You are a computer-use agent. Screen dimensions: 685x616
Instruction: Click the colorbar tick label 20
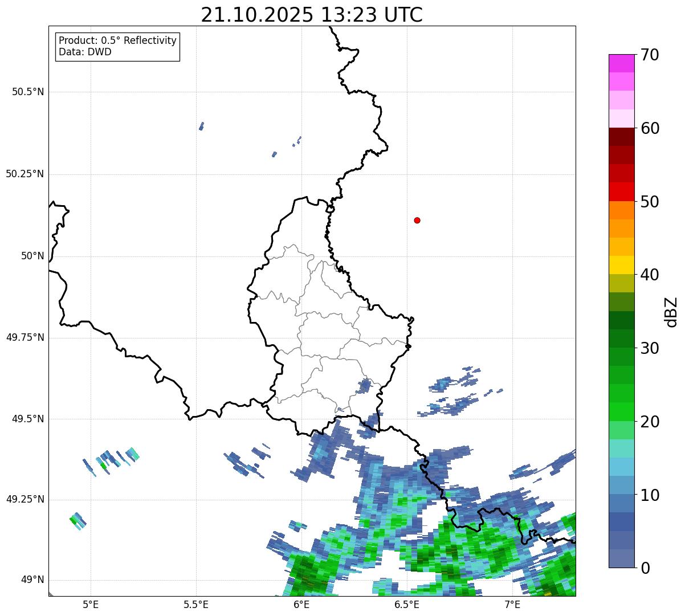coord(650,422)
